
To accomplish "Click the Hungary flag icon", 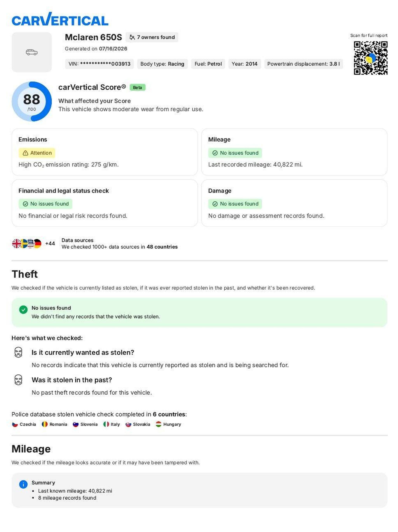I will pyautogui.click(x=158, y=424).
